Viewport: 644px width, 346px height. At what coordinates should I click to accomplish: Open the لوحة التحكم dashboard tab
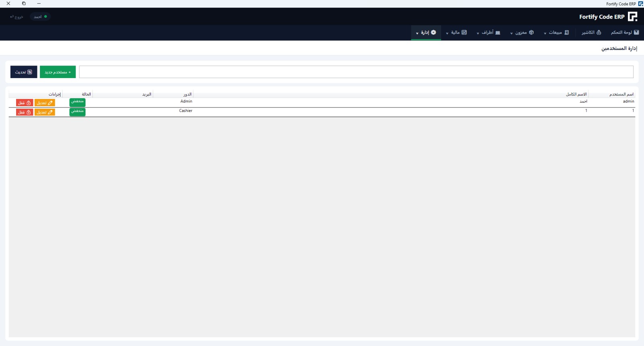click(625, 33)
